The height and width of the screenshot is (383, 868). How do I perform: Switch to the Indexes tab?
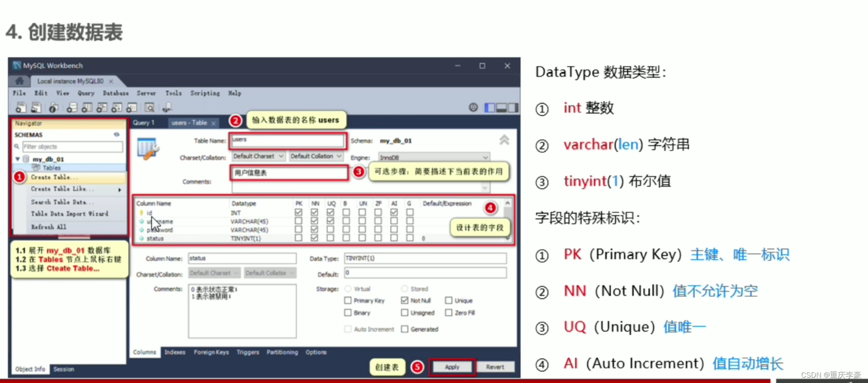tap(175, 352)
